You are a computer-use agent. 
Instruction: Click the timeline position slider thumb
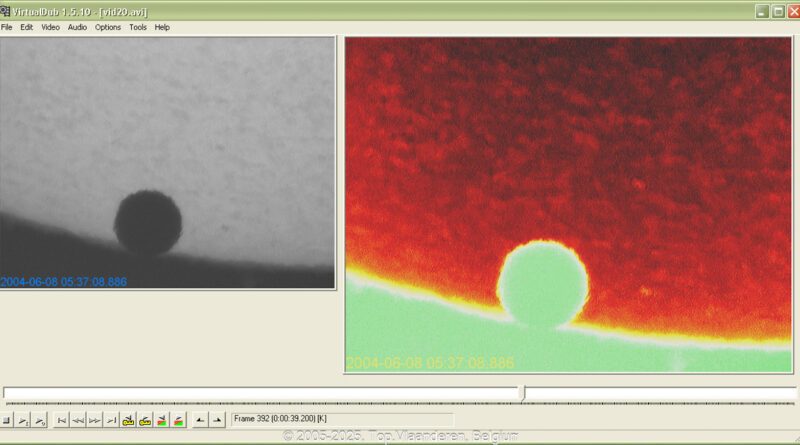(522, 392)
